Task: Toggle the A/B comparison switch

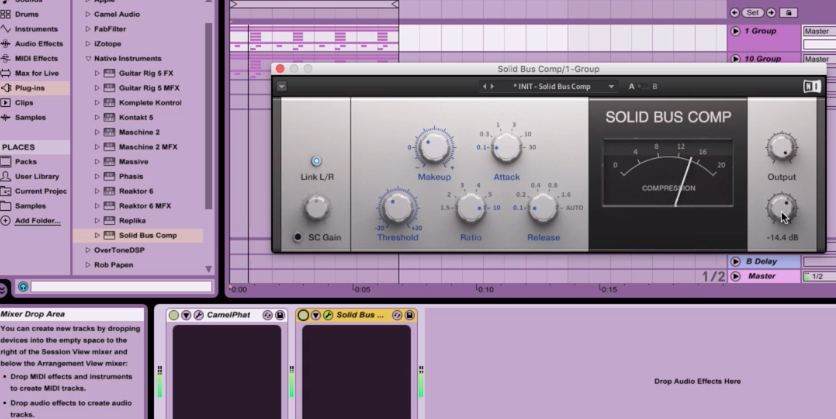Action: (644, 86)
